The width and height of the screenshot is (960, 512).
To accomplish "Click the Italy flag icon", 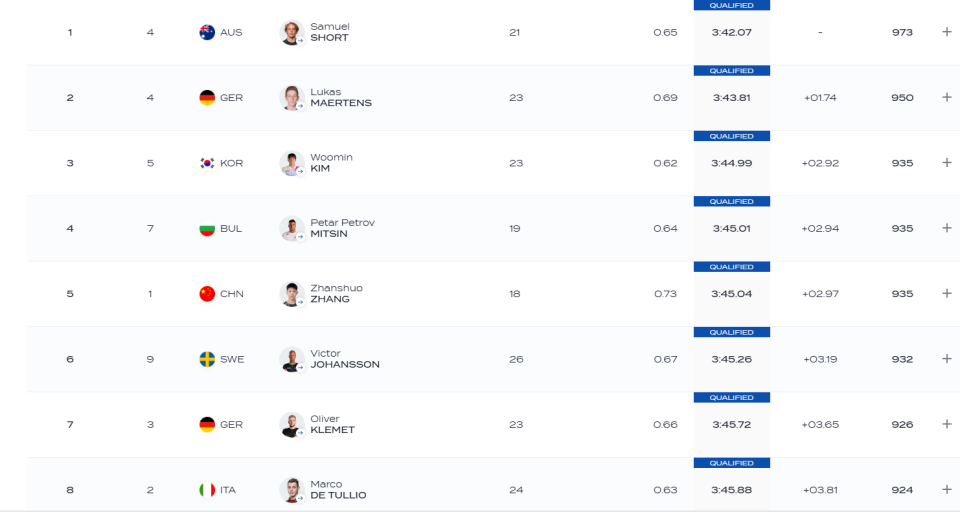I will click(x=207, y=490).
